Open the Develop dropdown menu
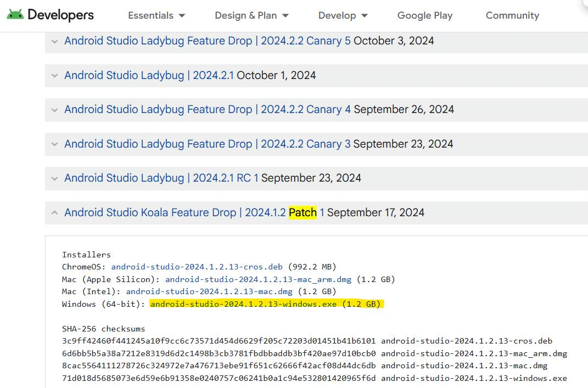Screen dimensions: 588x388 pos(343,15)
